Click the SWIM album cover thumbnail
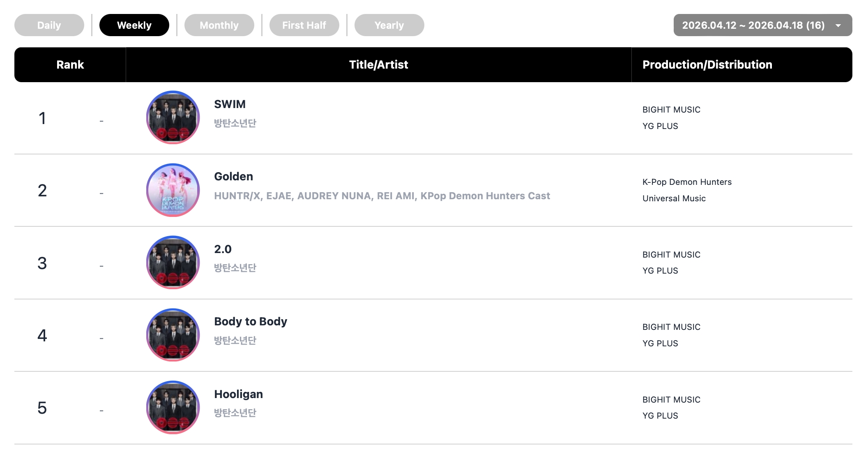Viewport: 868px width, 449px height. click(173, 117)
